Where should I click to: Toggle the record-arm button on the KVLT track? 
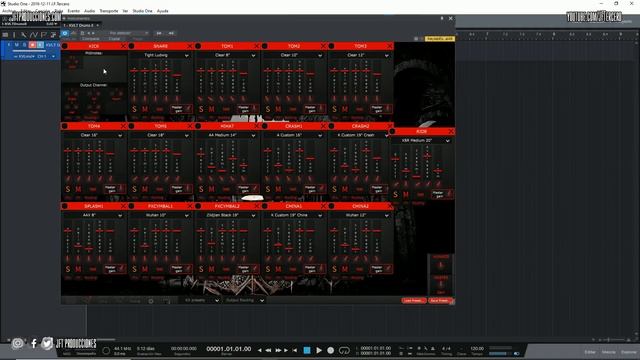pos(32,45)
